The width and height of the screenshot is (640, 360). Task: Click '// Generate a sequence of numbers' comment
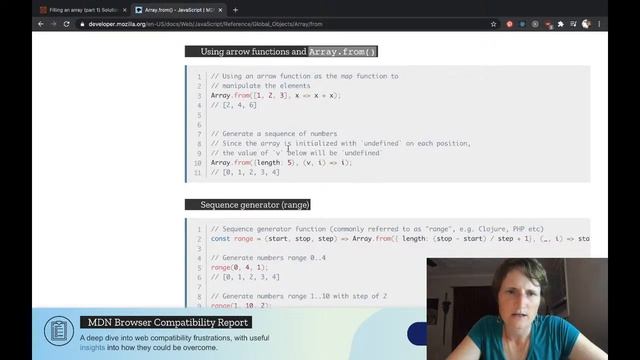274,134
